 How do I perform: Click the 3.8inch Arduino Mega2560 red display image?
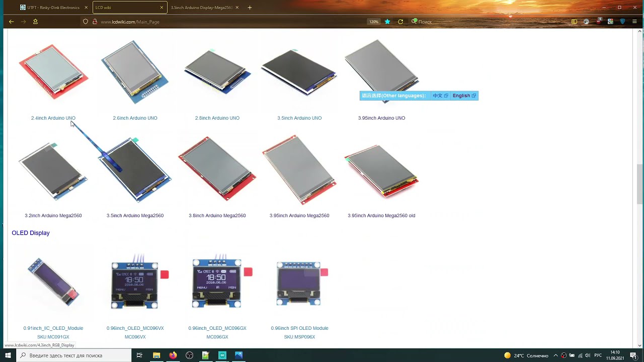pyautogui.click(x=217, y=169)
